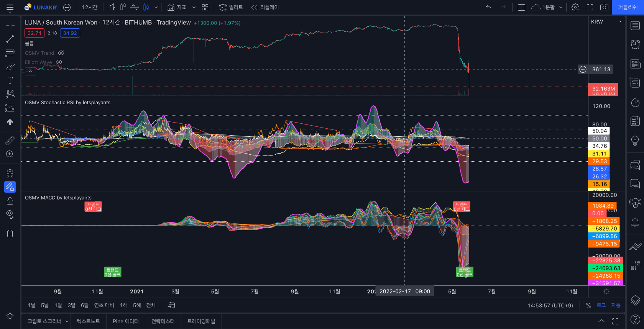Image resolution: width=644 pixels, height=329 pixels.
Task: Toggle hide all drawings eye icon
Action: 10,214
